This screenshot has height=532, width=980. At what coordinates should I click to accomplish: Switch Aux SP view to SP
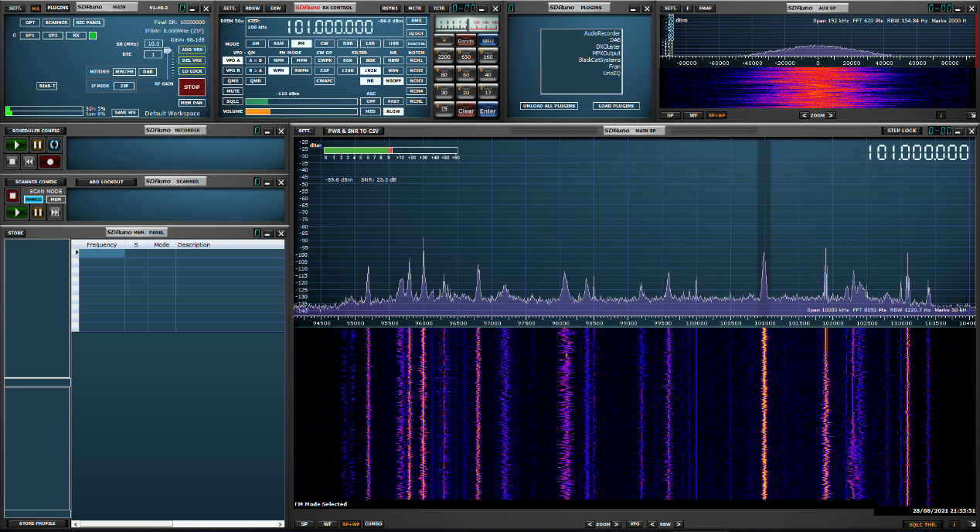[670, 115]
